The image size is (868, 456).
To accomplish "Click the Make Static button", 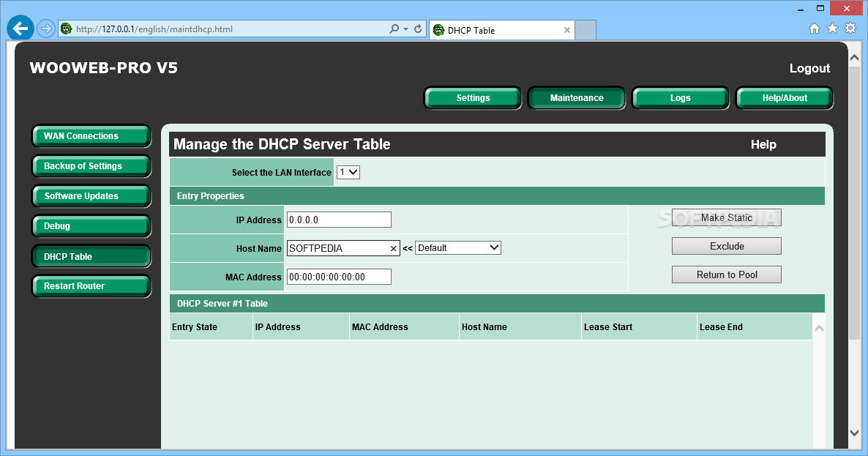I will (726, 217).
